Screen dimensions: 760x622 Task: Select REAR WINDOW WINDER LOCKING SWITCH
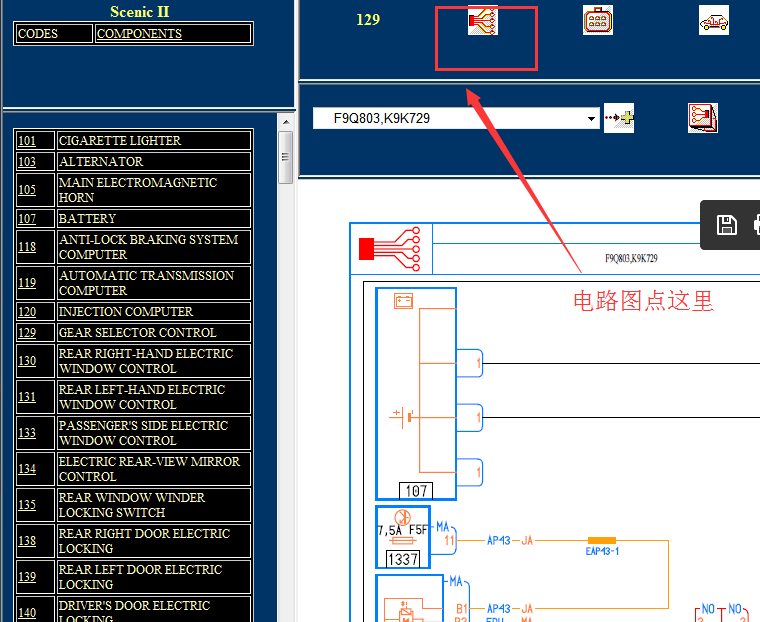tap(132, 505)
